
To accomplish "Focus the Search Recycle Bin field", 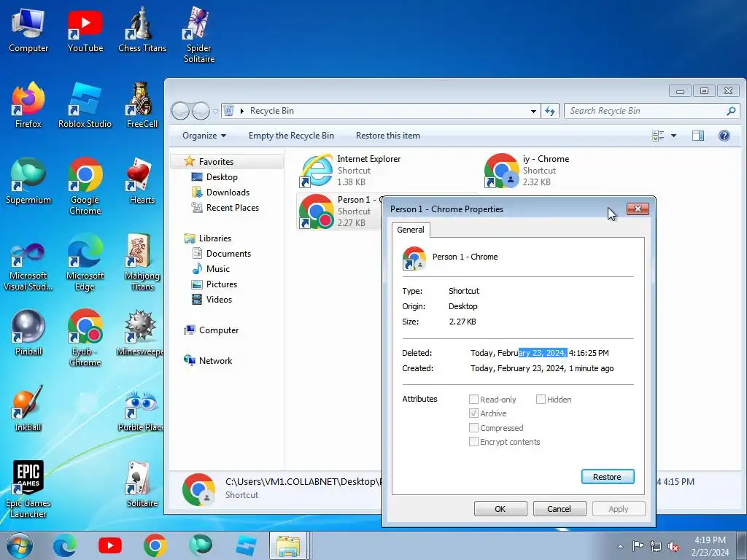I will pos(651,111).
